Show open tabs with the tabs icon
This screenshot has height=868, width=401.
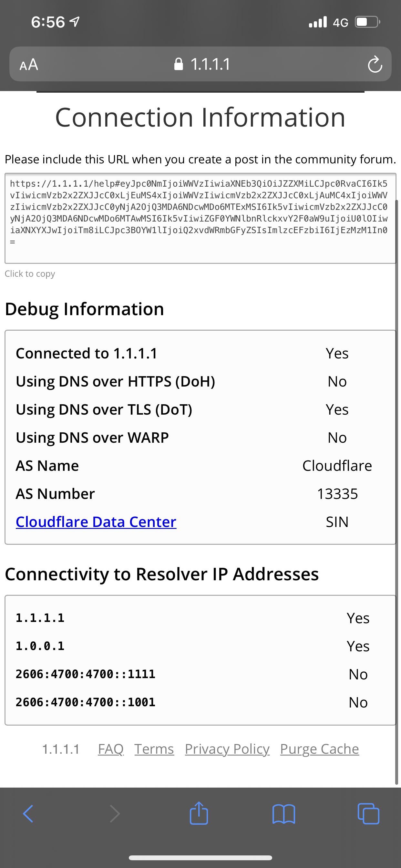(x=368, y=814)
